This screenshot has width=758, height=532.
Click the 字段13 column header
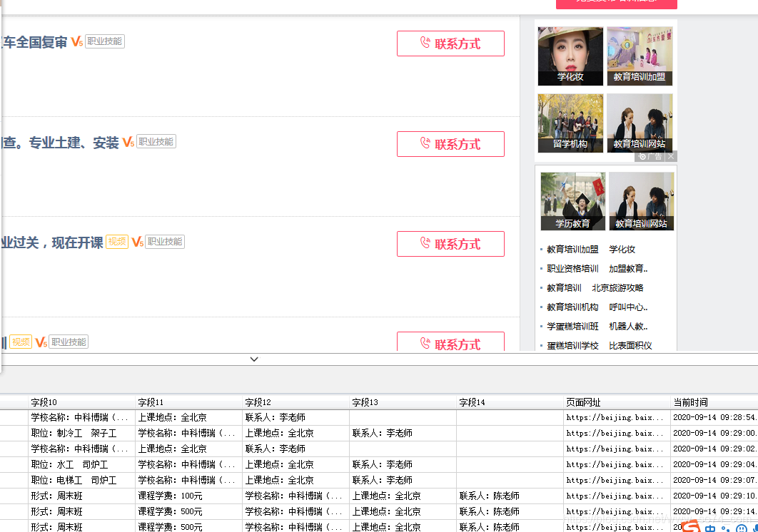point(403,402)
